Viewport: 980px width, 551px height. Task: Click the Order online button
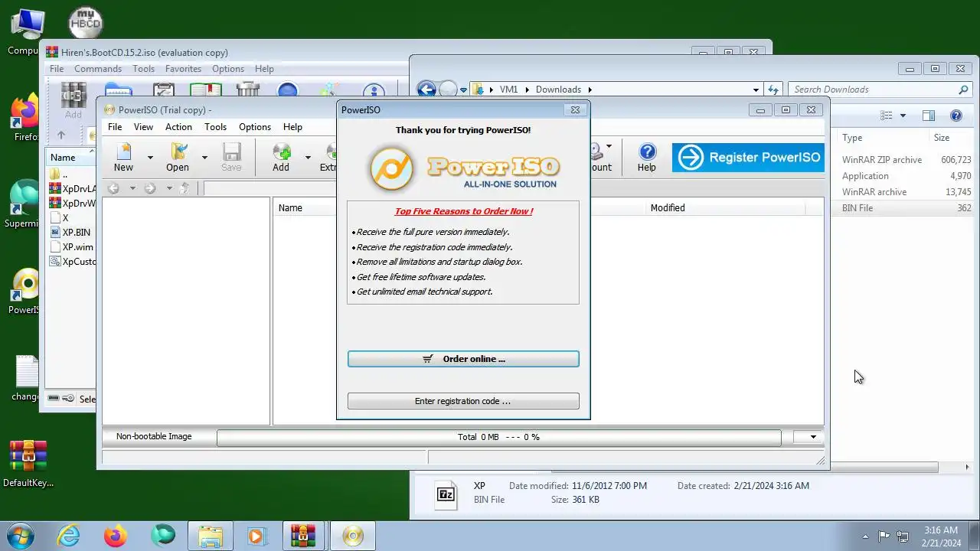click(463, 359)
